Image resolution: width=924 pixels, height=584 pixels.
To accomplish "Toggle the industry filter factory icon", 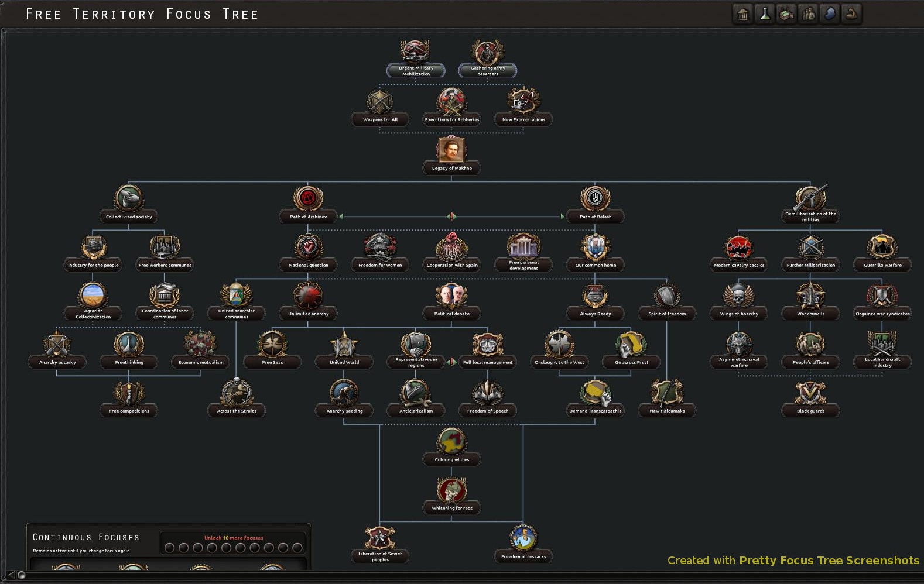I will click(x=786, y=14).
